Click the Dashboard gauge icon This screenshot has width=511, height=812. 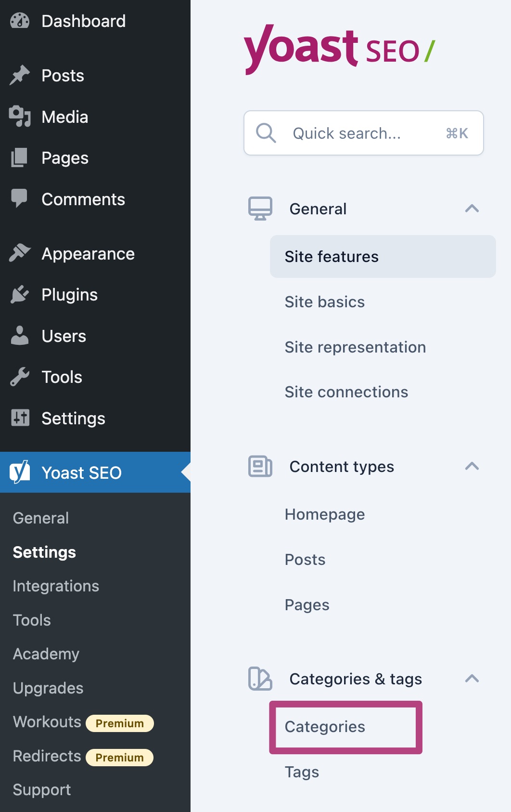coord(20,21)
